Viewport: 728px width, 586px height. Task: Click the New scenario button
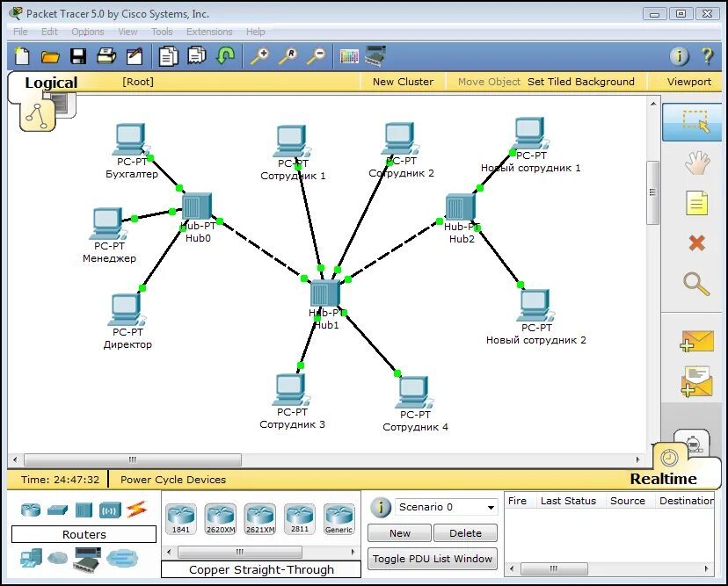tap(400, 533)
